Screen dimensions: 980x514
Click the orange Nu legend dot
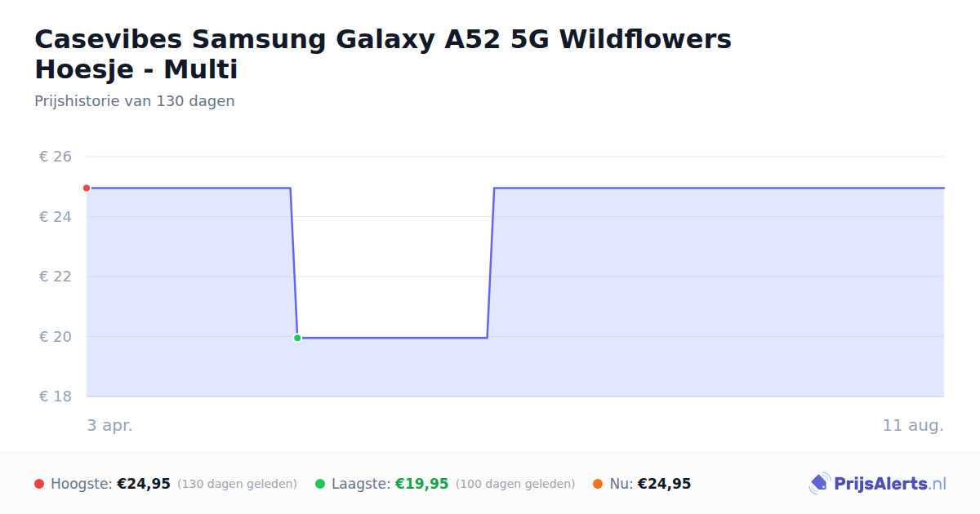coord(598,484)
